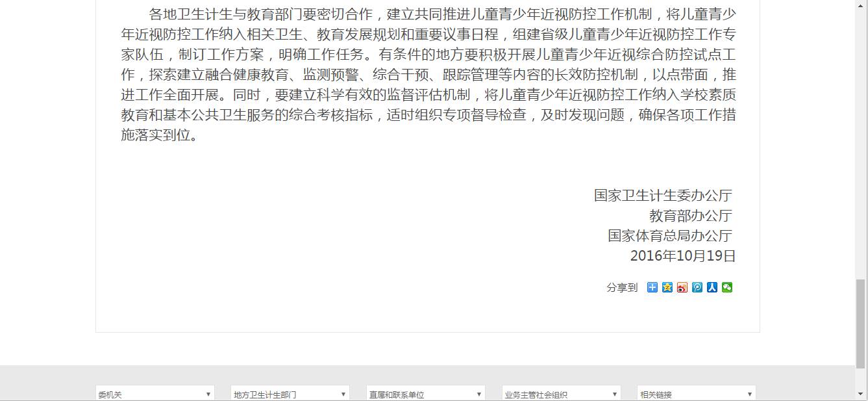
Task: Click the 分享到 share label
Action: pyautogui.click(x=623, y=287)
